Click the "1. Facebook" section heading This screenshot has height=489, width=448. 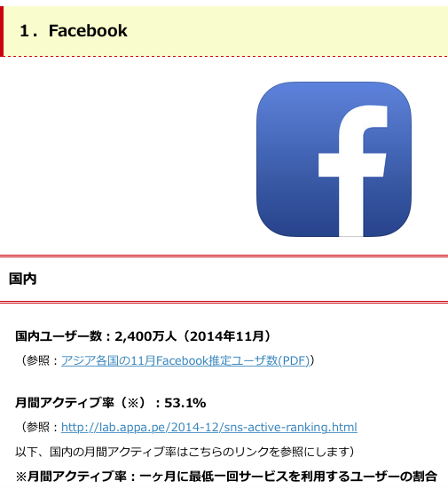click(x=74, y=31)
